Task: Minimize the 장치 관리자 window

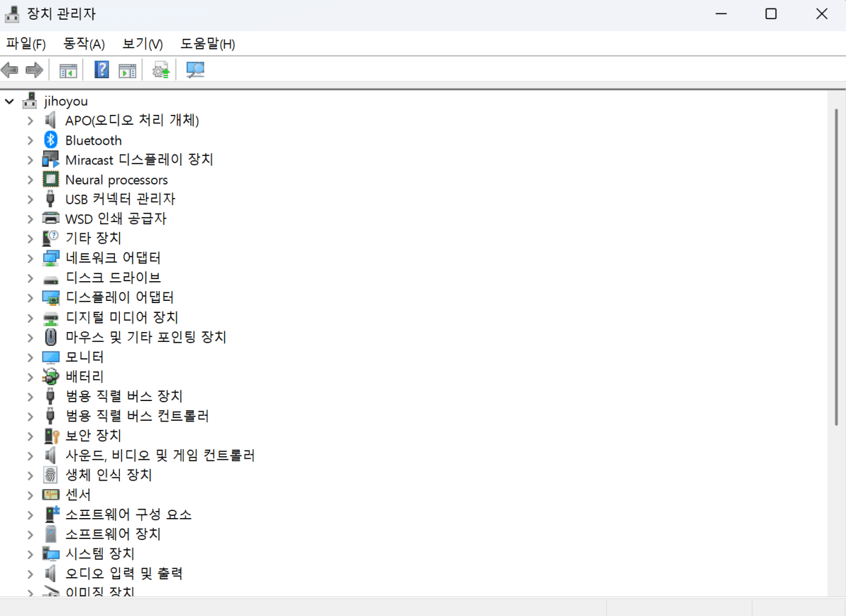Action: (x=721, y=14)
